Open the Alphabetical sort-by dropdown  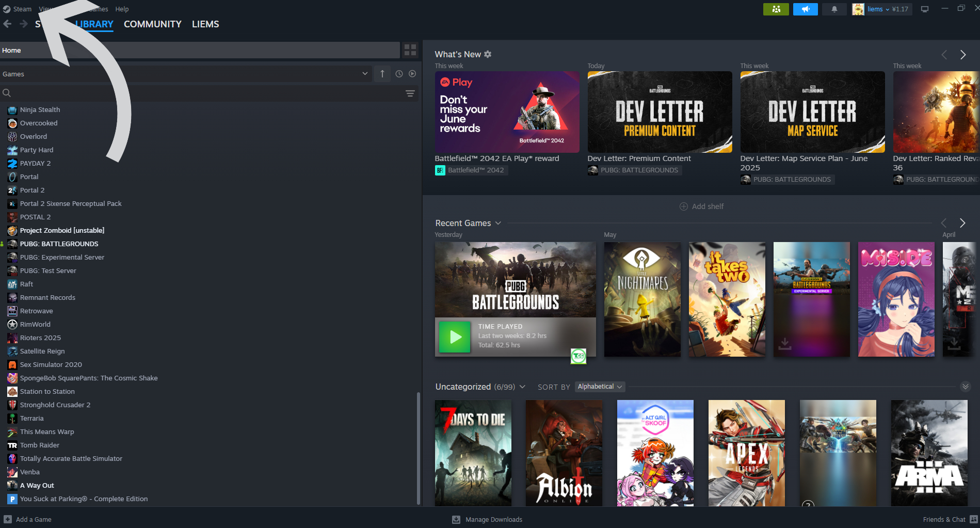pos(600,387)
